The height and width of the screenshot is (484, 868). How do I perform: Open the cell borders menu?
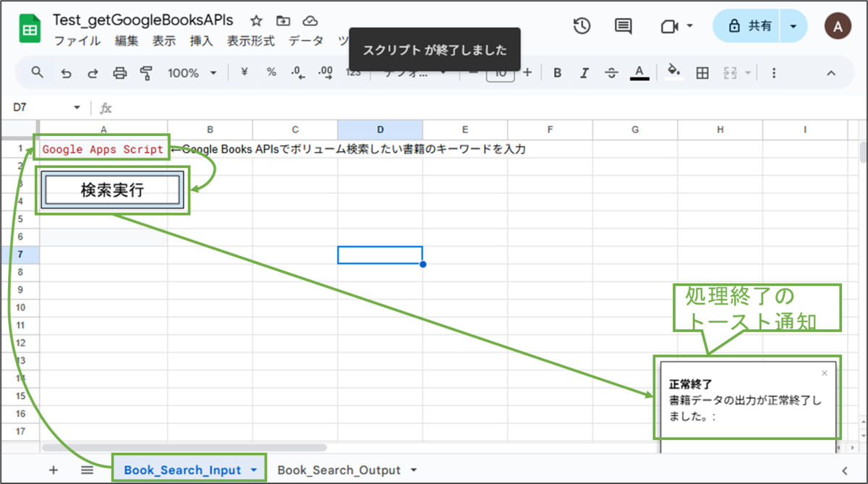tap(702, 73)
